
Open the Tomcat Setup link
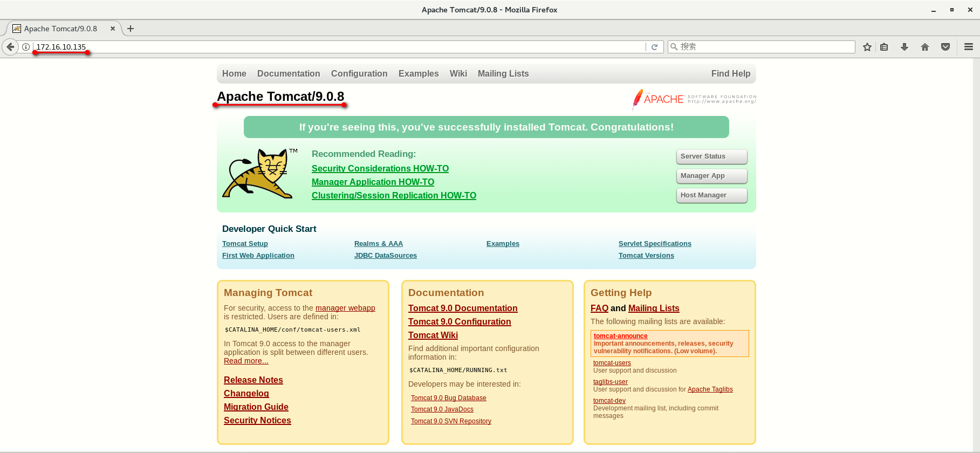tap(245, 244)
